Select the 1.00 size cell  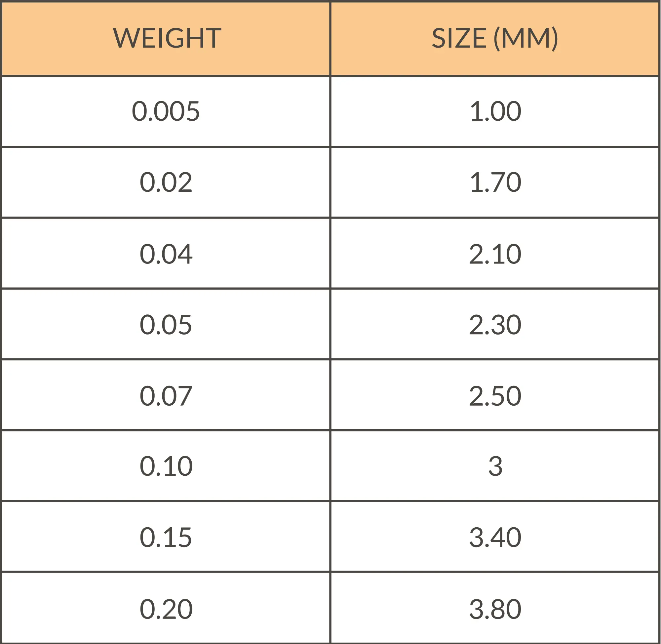tap(495, 112)
